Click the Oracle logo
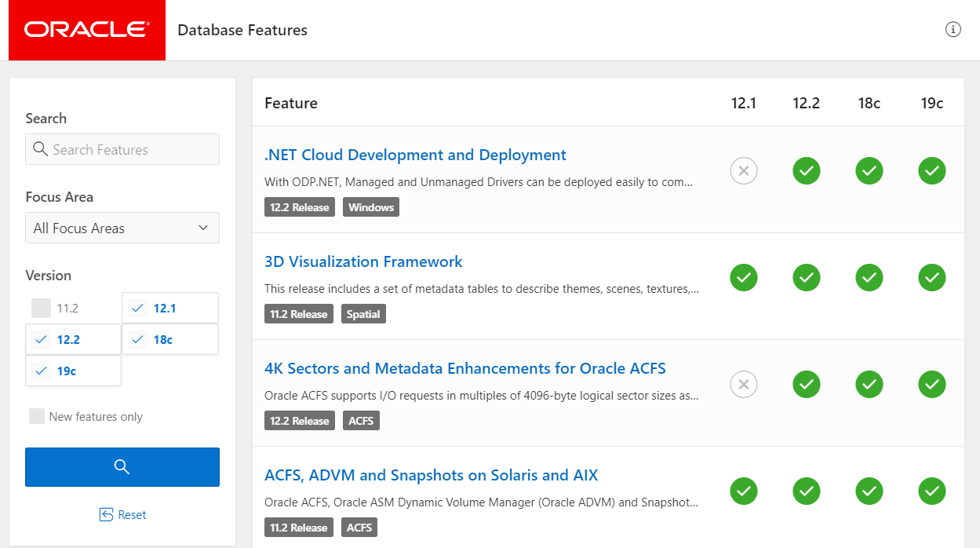Image resolution: width=980 pixels, height=548 pixels. tap(86, 30)
